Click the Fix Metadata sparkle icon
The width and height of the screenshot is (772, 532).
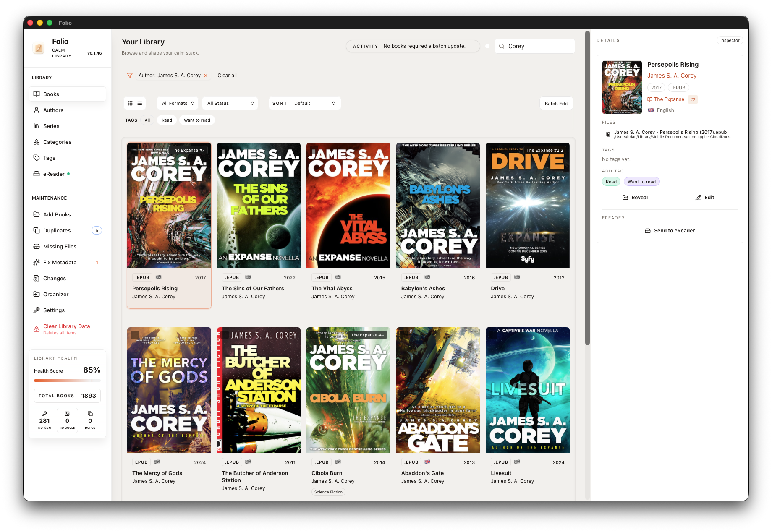click(x=37, y=263)
